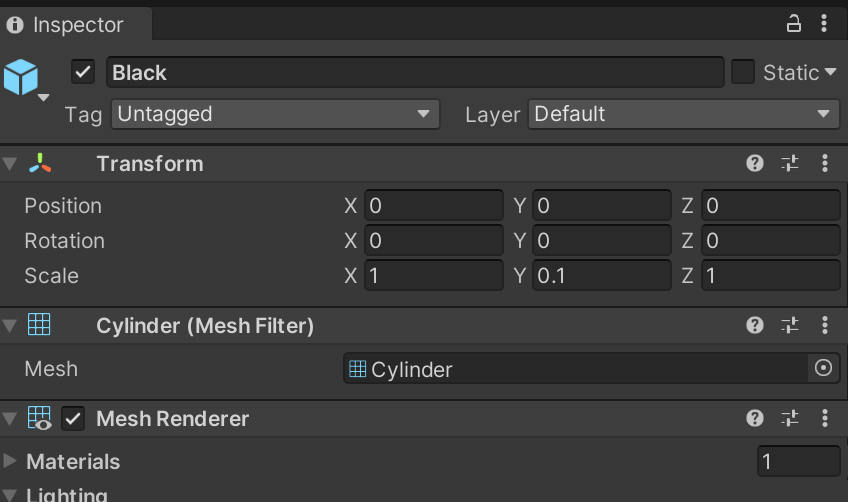
Task: Expand the Materials foldout
Action: click(9, 461)
